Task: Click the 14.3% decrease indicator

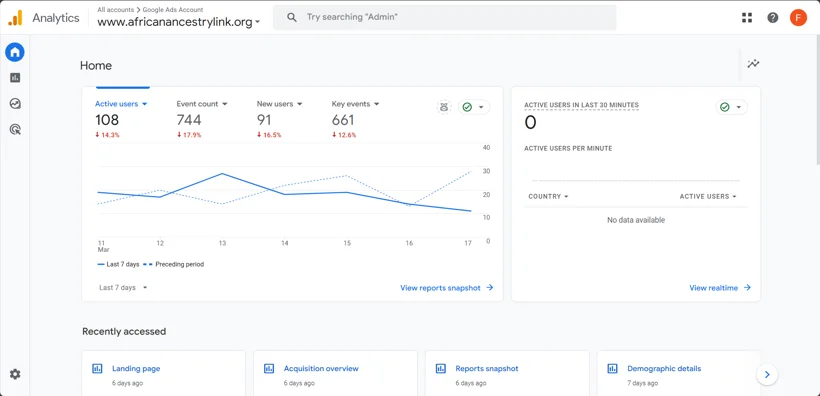Action: [x=107, y=135]
